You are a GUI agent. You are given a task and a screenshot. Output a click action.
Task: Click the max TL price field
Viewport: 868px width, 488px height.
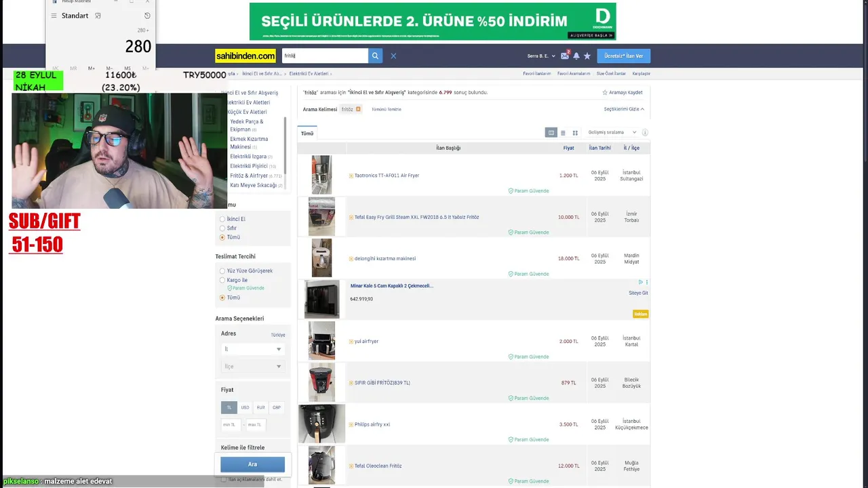click(x=256, y=425)
